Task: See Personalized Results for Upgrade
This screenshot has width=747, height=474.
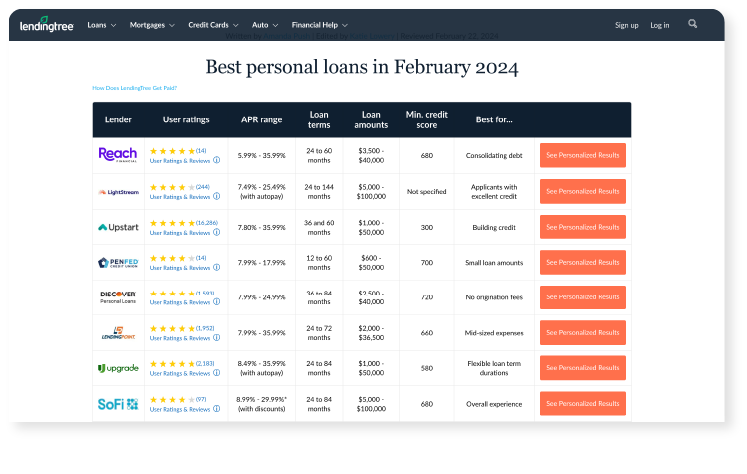Action: click(583, 368)
